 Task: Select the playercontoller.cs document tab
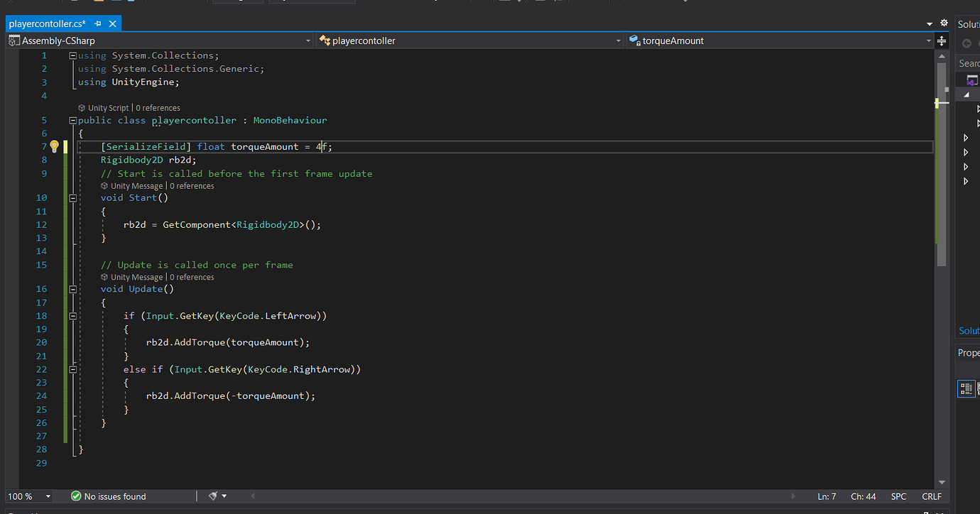point(47,24)
